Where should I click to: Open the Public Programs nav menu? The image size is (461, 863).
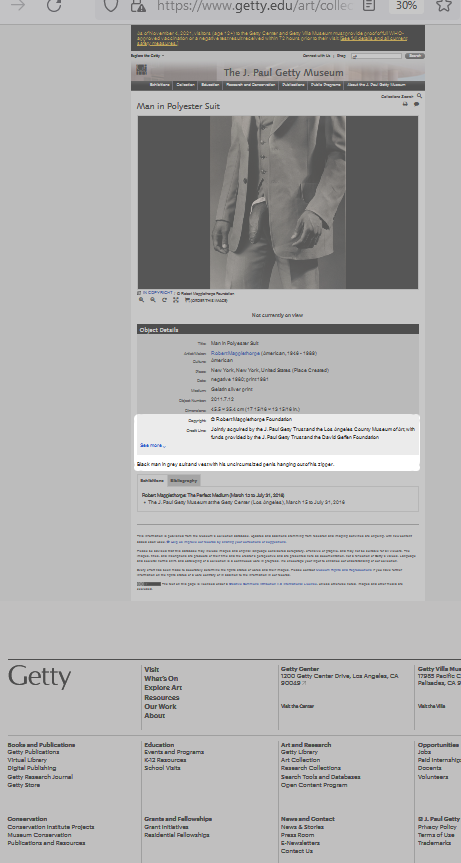[x=326, y=85]
